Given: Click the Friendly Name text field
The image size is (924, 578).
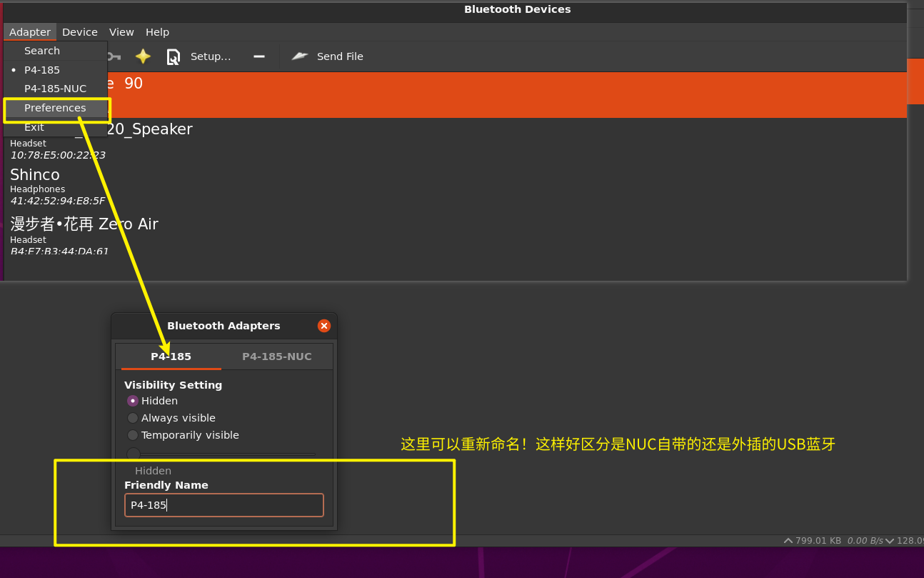Looking at the screenshot, I should pos(224,505).
